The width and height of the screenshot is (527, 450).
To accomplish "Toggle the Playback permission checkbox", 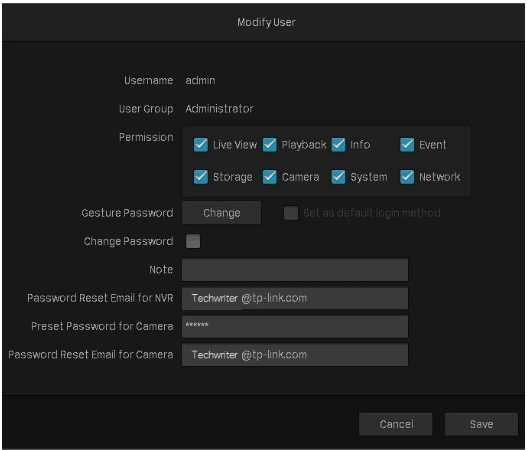I will (x=270, y=145).
